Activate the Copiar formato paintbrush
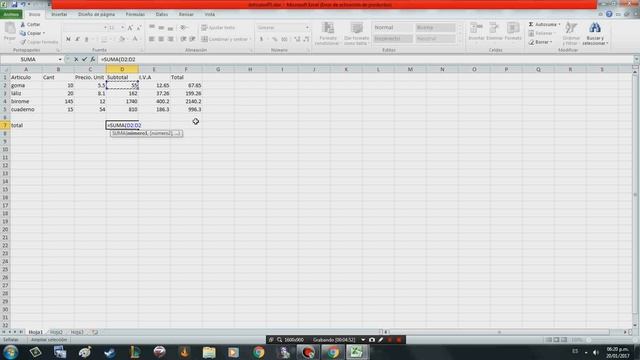Viewport: 640px width, 360px height. [x=23, y=42]
